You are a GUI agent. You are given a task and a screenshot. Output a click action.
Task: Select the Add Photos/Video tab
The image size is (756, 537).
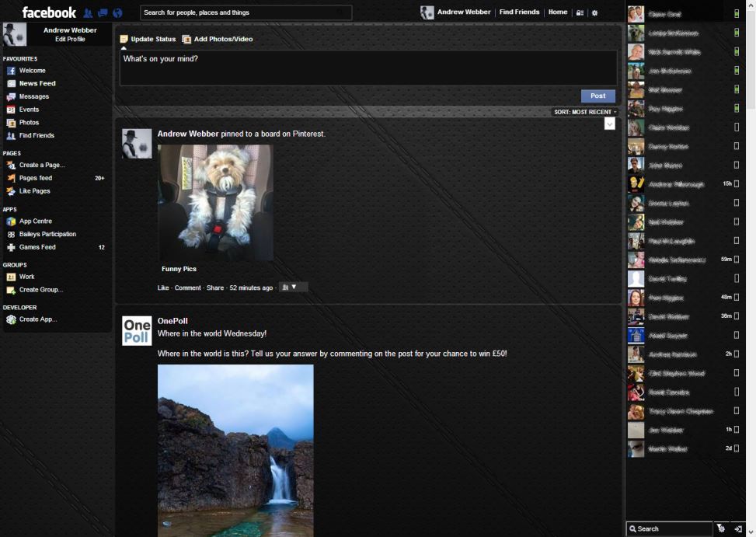(218, 39)
